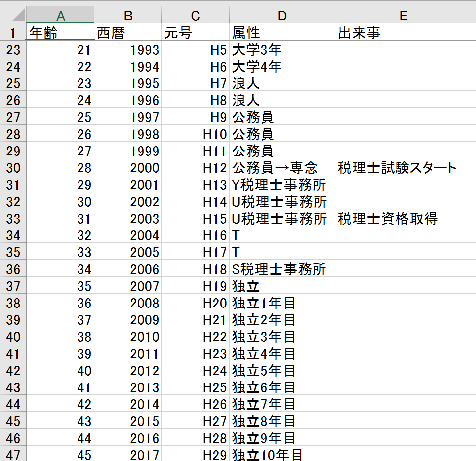Click year cell 2017
476x461 pixels.
(128, 454)
